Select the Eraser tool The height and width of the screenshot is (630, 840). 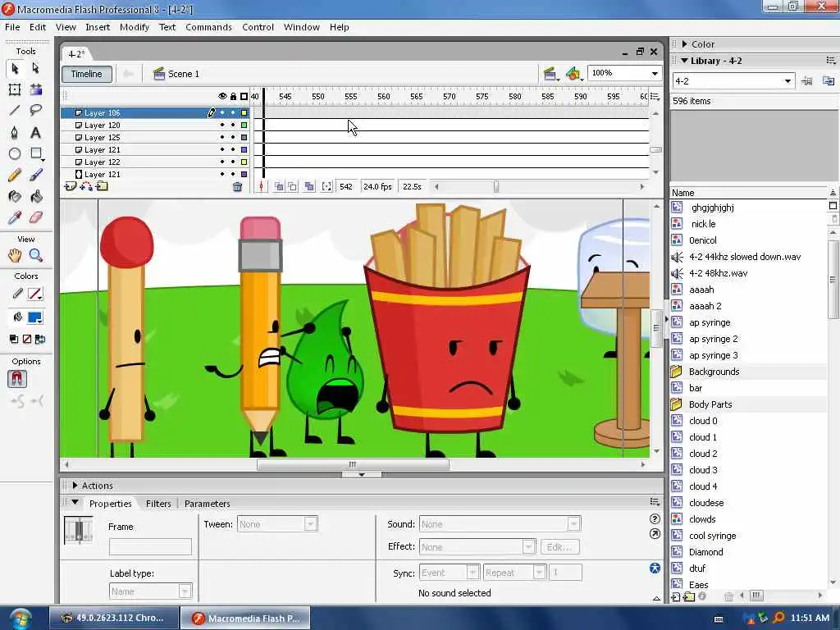click(36, 217)
